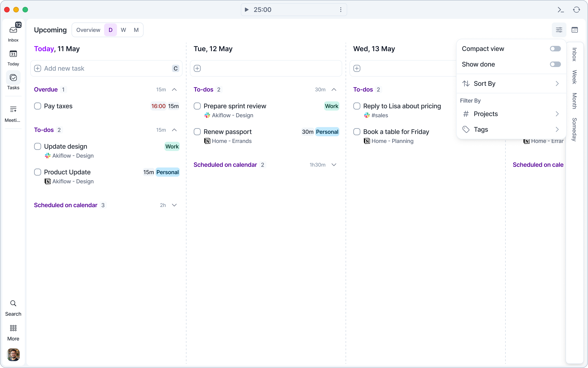Open the Projects filter submenu arrow
Image resolution: width=588 pixels, height=368 pixels.
coord(557,114)
